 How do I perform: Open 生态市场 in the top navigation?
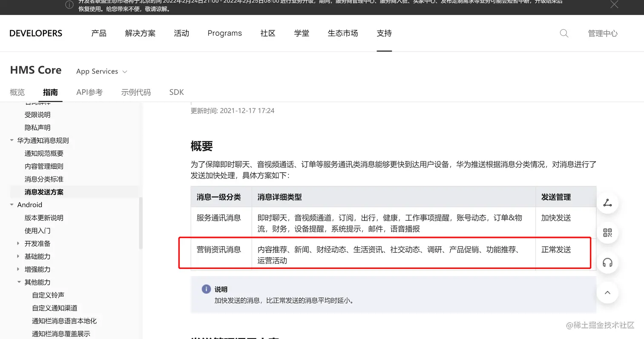coord(342,33)
